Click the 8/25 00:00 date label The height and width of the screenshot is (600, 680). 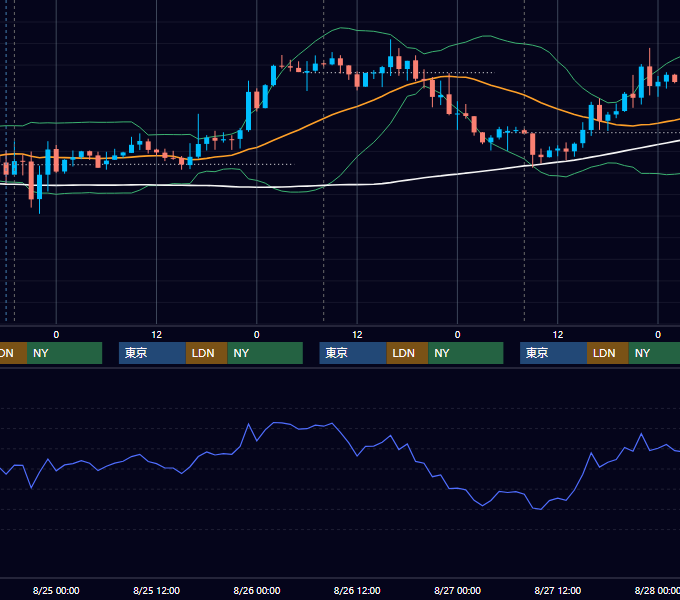tap(56, 590)
